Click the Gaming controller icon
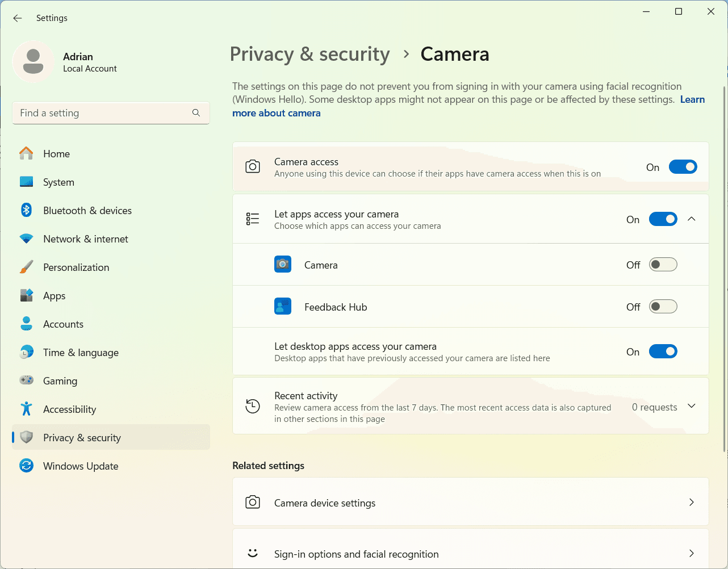Image resolution: width=728 pixels, height=569 pixels. coord(26,380)
